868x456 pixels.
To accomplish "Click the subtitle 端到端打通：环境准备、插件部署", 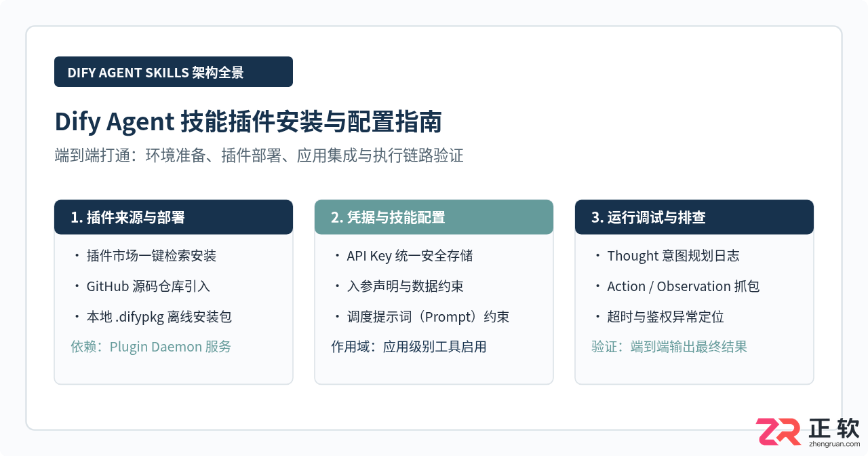I will [x=259, y=155].
